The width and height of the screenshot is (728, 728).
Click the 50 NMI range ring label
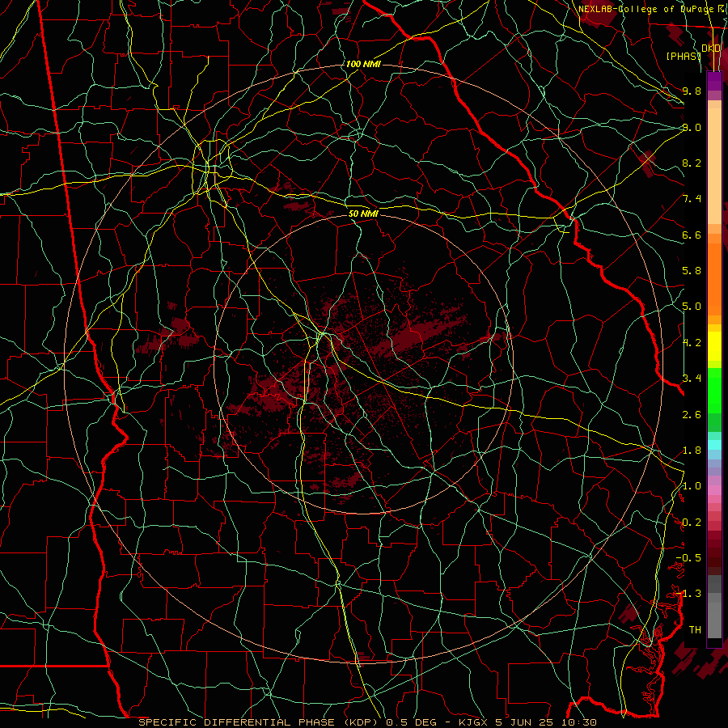tap(363, 214)
